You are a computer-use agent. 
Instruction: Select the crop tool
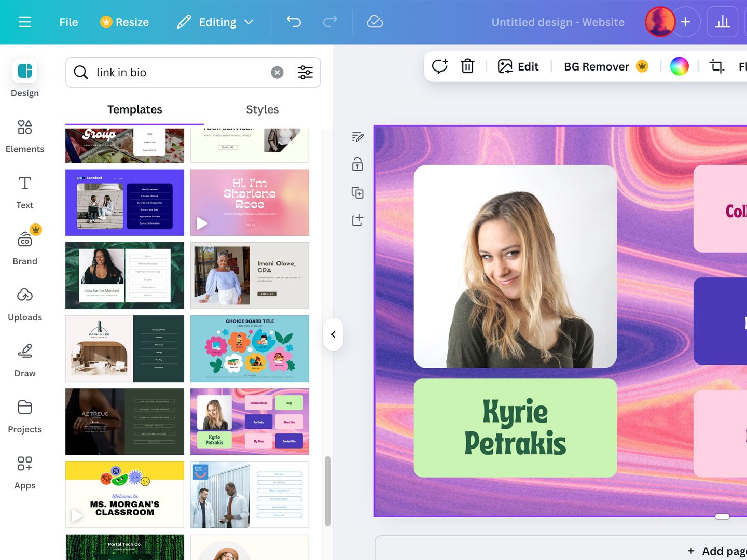click(716, 66)
